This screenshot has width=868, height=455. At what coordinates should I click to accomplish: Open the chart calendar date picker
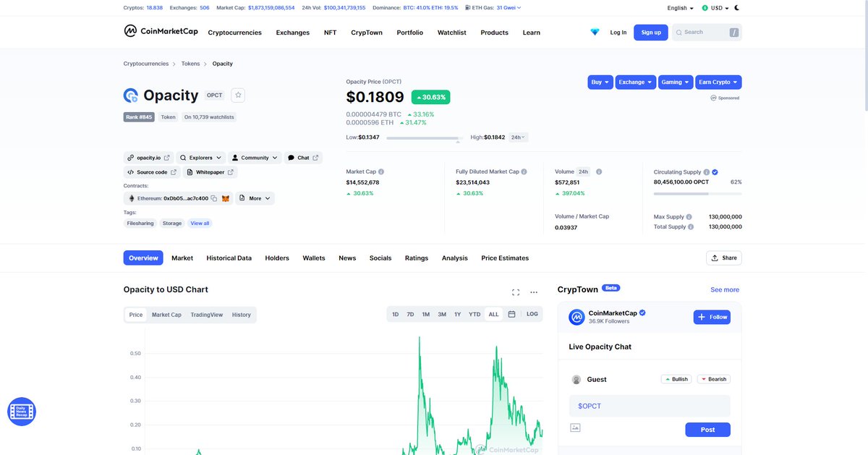click(511, 315)
